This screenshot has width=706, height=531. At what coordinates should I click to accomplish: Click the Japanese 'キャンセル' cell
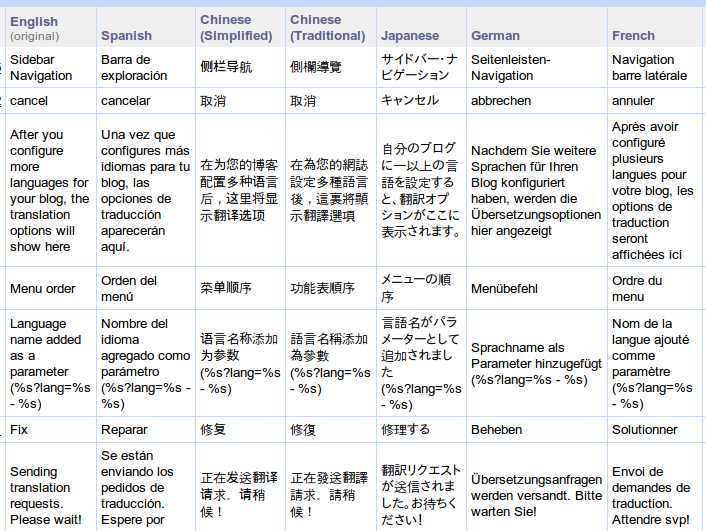point(421,101)
